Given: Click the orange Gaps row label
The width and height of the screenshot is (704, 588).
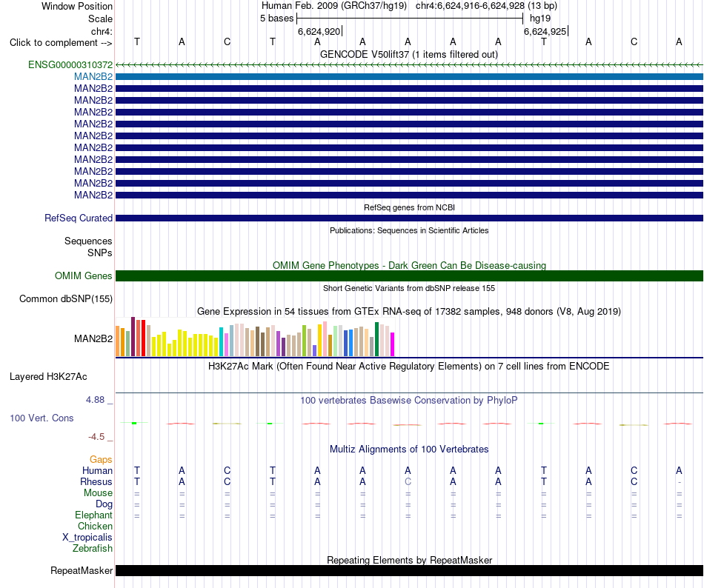Looking at the screenshot, I should (x=101, y=459).
